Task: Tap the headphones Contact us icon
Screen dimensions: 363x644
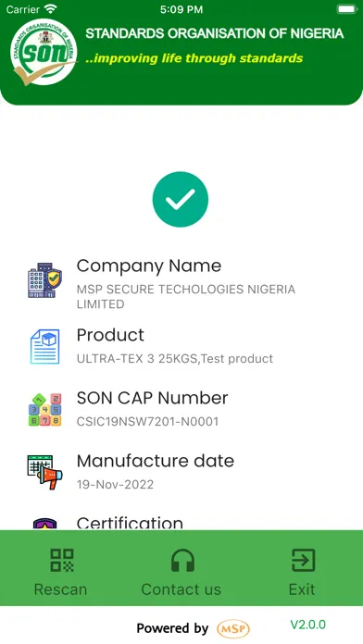Action: click(x=182, y=560)
